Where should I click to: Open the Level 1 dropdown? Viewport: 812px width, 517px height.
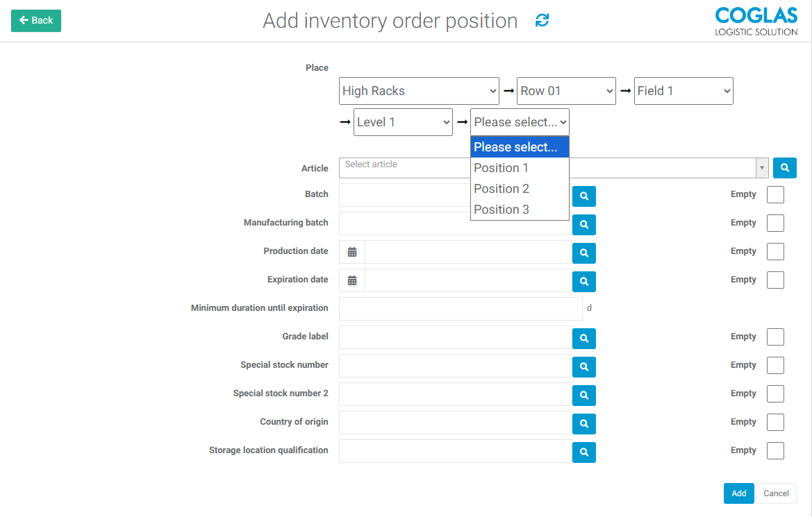click(x=403, y=122)
